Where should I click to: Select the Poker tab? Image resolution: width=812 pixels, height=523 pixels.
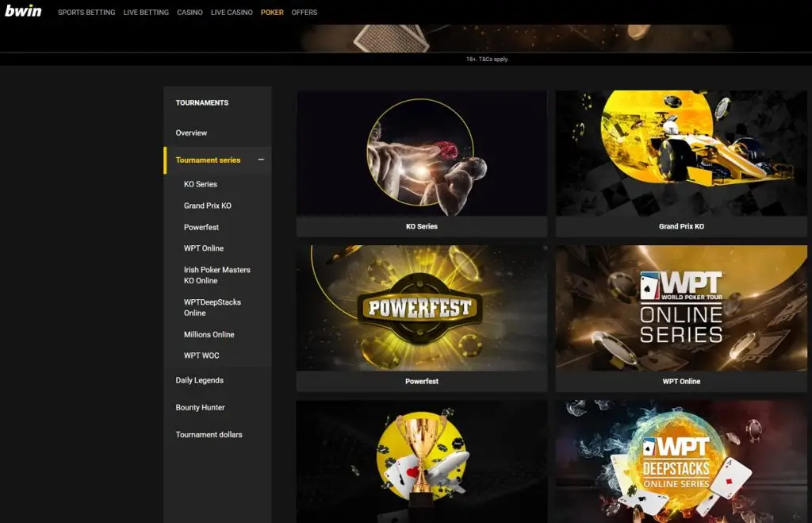(272, 13)
